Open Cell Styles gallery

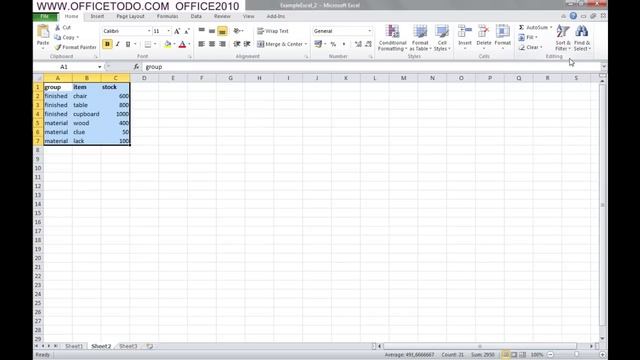tap(442, 38)
